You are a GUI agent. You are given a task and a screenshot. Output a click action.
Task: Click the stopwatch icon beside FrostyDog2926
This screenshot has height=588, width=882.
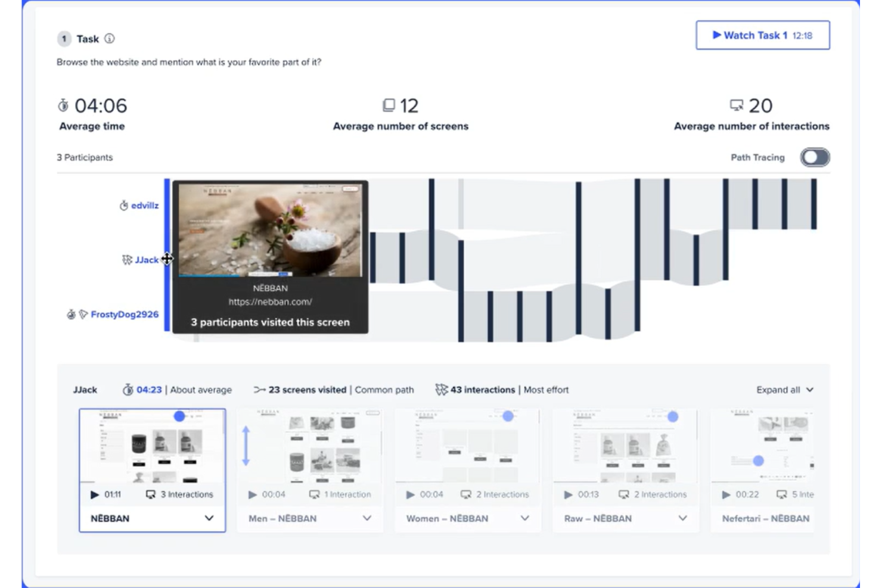[71, 314]
